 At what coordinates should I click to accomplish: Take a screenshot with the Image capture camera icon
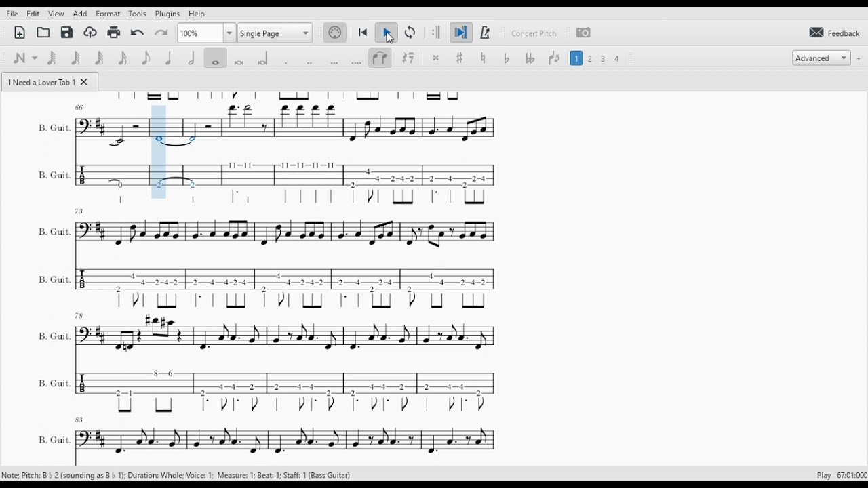[x=583, y=33]
